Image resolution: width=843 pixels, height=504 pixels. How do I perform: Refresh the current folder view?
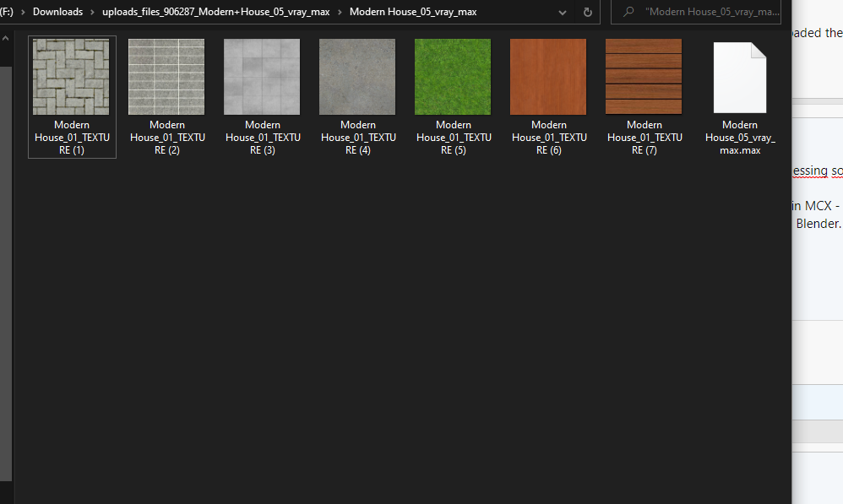click(x=588, y=12)
